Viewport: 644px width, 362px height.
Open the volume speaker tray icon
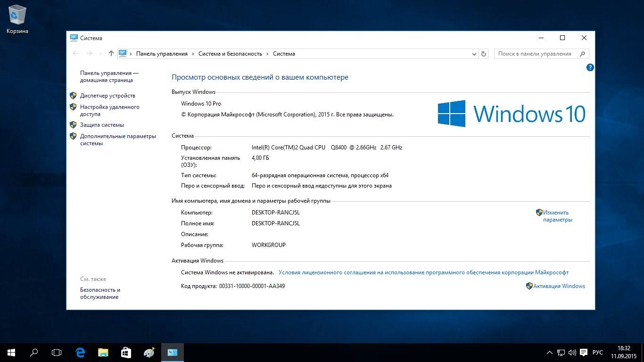572,352
